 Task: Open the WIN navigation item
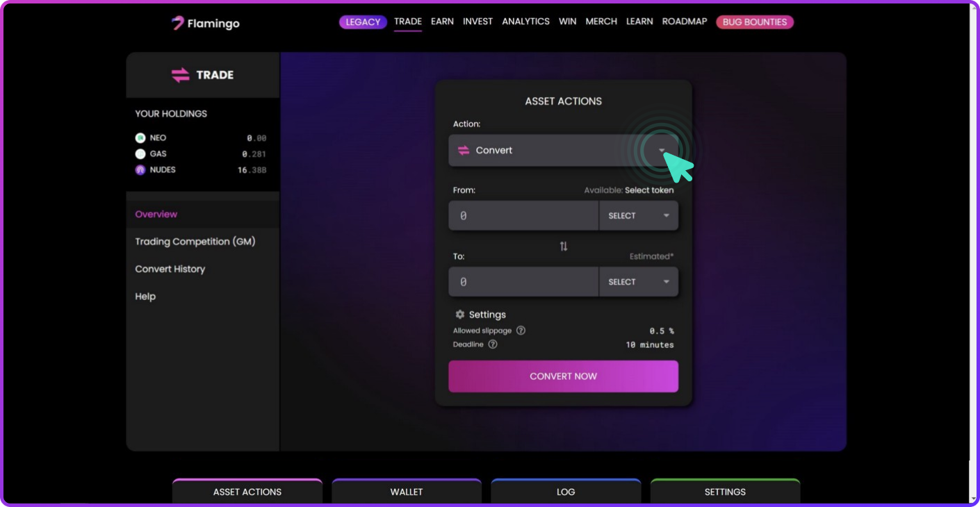(568, 22)
